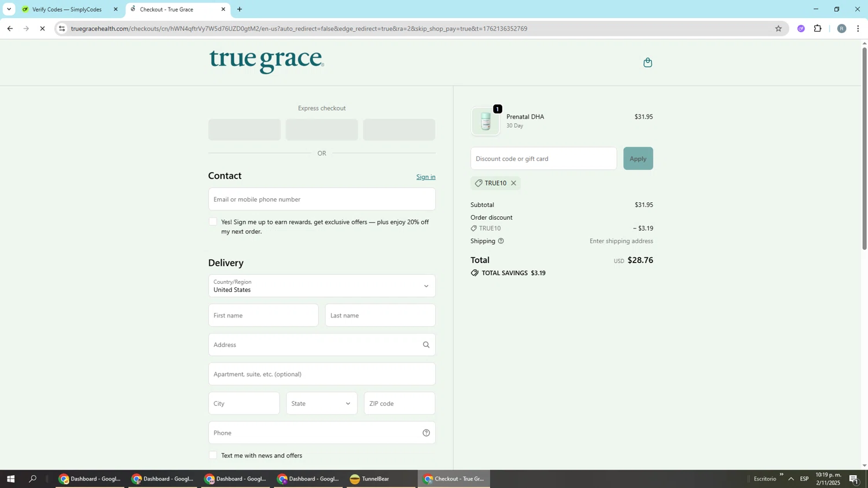Click the taskbar clock showing 10:19 p. m.
The width and height of the screenshot is (868, 488).
coord(828,479)
